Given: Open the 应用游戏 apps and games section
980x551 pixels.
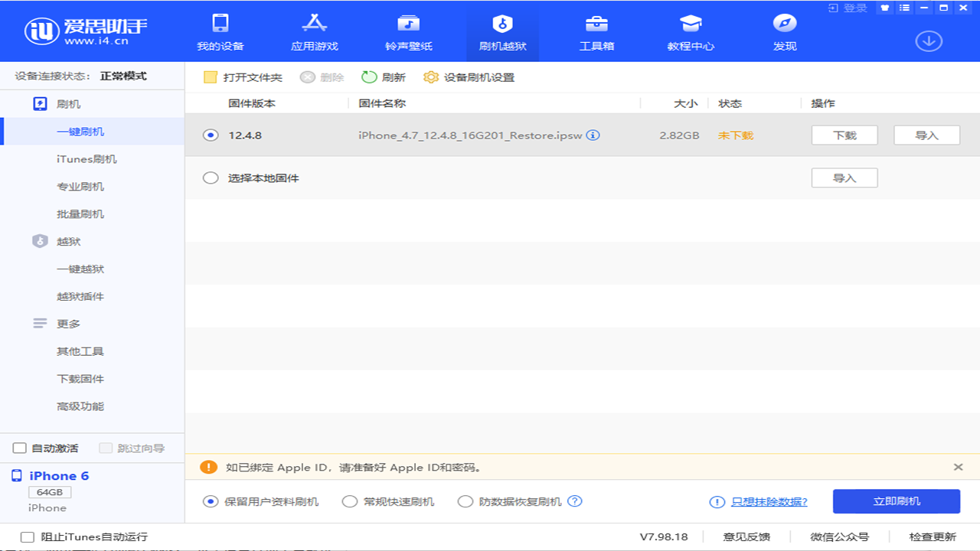Looking at the screenshot, I should pyautogui.click(x=314, y=32).
